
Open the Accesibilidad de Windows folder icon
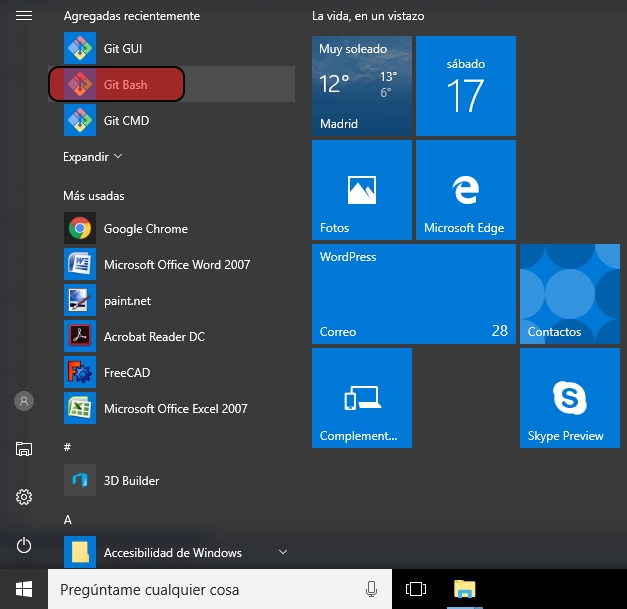80,552
